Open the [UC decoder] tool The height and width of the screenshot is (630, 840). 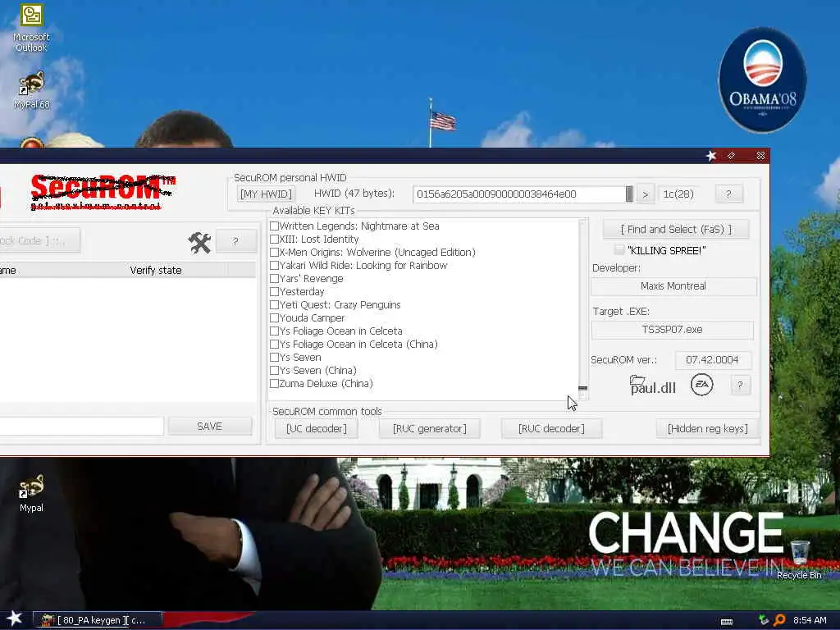coord(317,428)
